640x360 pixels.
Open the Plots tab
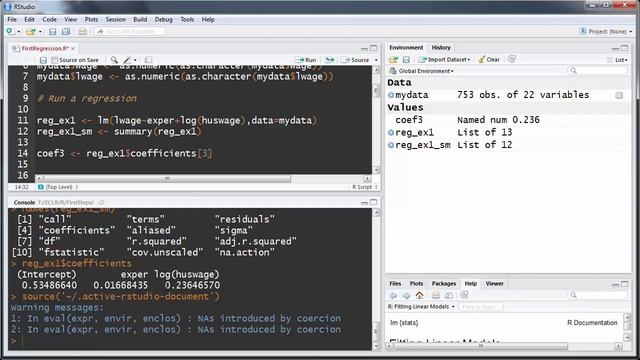pos(416,284)
